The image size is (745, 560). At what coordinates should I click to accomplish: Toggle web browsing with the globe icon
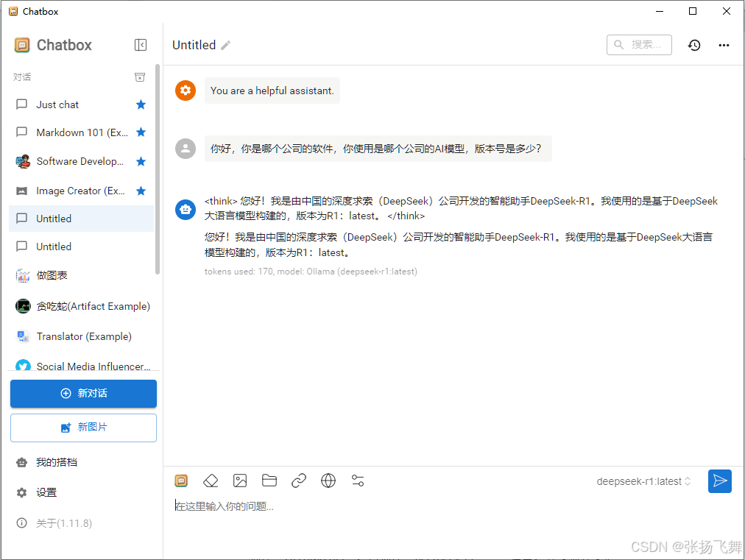[x=328, y=481]
